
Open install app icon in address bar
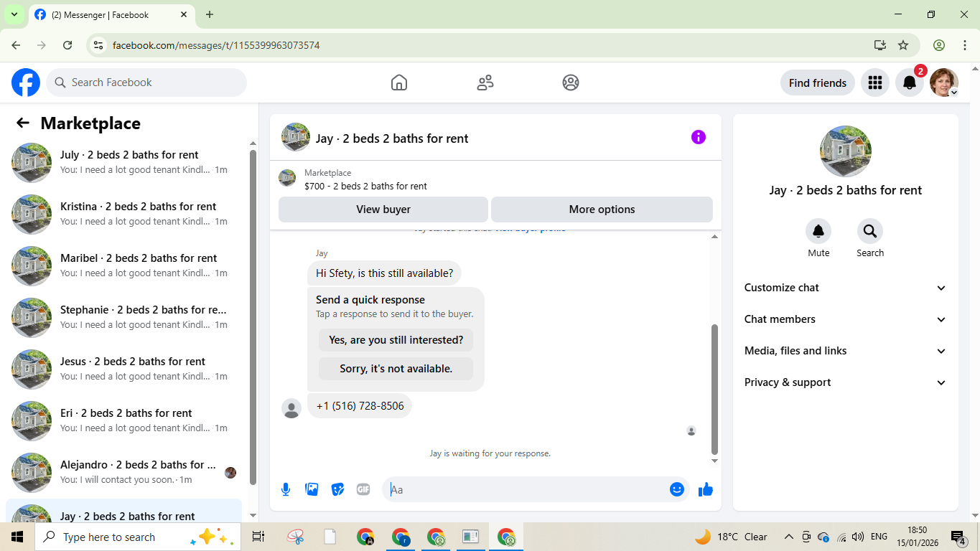880,45
